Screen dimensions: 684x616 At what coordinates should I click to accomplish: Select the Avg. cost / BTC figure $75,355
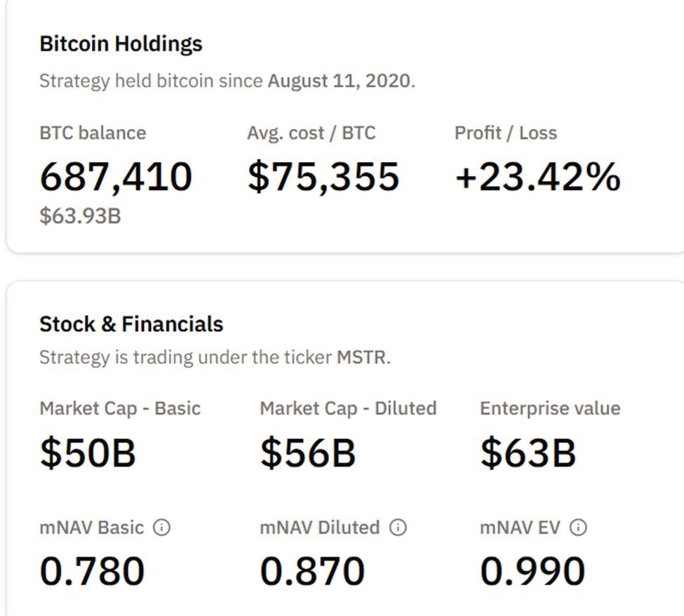coord(323,176)
